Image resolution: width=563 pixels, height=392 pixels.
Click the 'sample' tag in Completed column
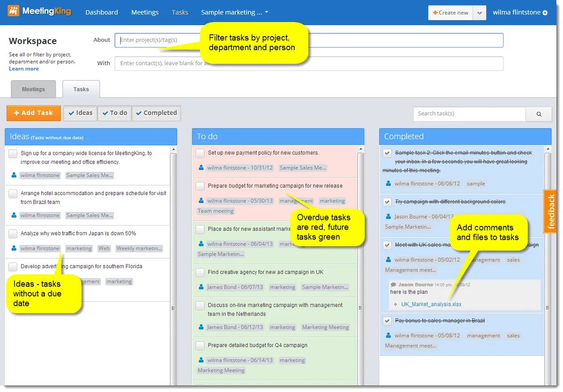pos(476,184)
